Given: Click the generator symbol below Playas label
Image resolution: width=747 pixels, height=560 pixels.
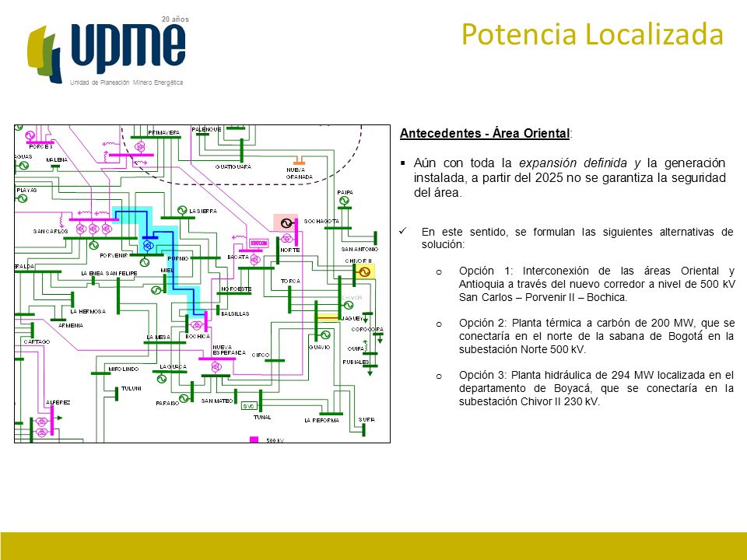Looking at the screenshot, I should pos(23,198).
